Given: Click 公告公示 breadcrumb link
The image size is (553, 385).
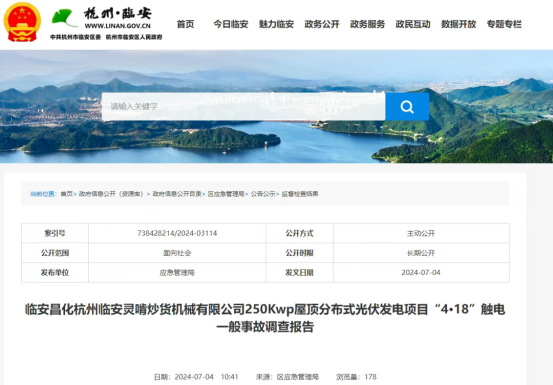Looking at the screenshot, I should click(x=263, y=194).
